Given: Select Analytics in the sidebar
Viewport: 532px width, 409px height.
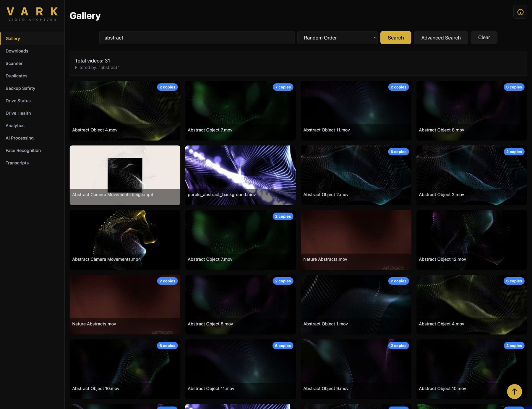Looking at the screenshot, I should (15, 126).
